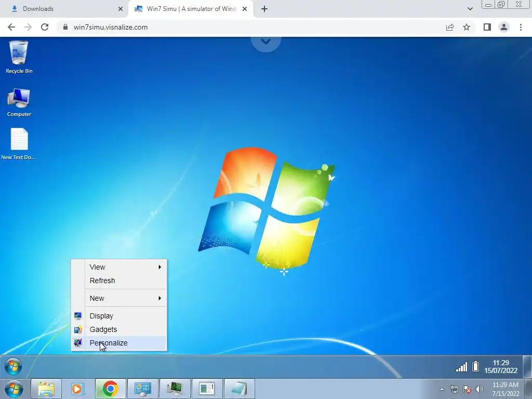The width and height of the screenshot is (532, 399).
Task: Click the Personalize menu item icon
Action: point(78,343)
